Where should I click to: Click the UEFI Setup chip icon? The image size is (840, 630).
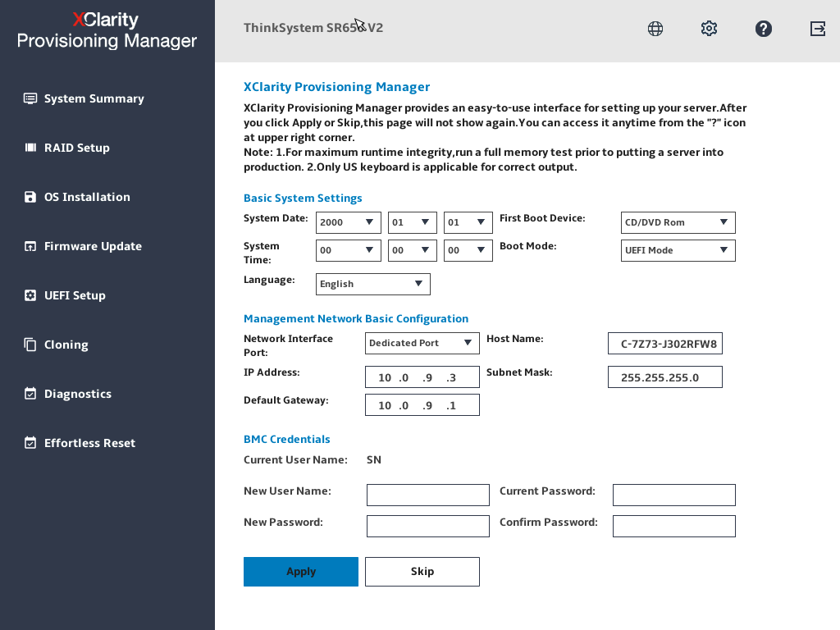point(30,295)
